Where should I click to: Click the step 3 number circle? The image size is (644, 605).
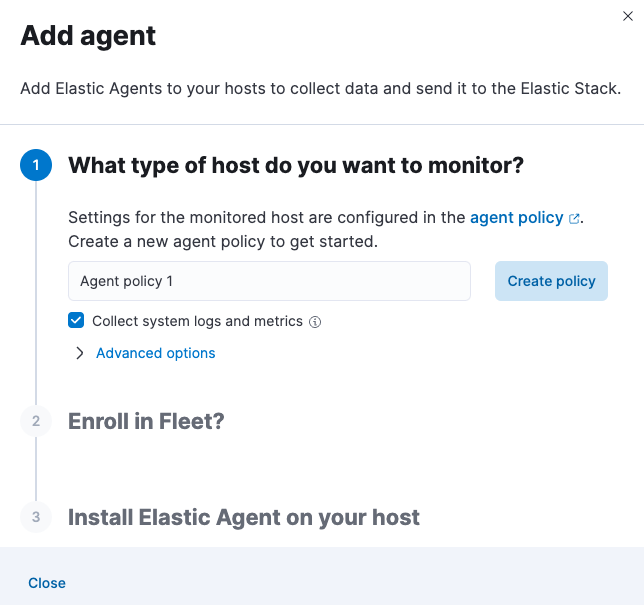tap(36, 517)
